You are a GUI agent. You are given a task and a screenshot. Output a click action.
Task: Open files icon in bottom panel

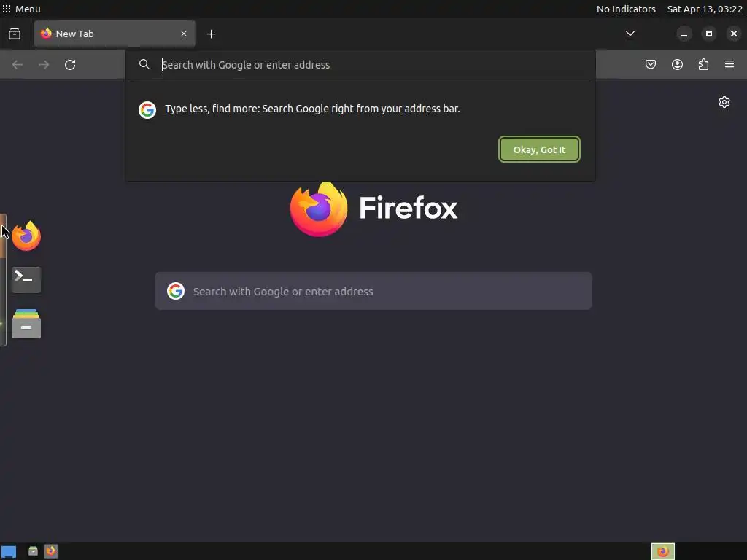pyautogui.click(x=33, y=551)
